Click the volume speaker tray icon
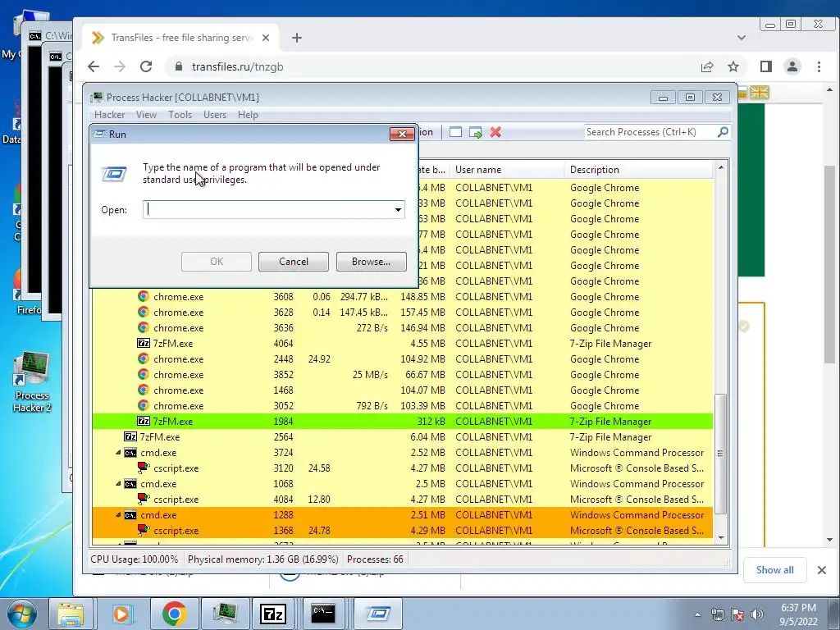The height and width of the screenshot is (630, 840). [x=757, y=614]
